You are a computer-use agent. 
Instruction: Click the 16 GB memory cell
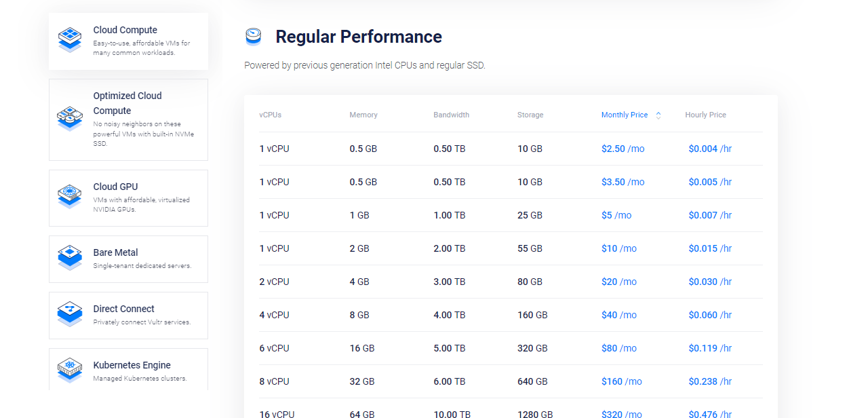362,348
